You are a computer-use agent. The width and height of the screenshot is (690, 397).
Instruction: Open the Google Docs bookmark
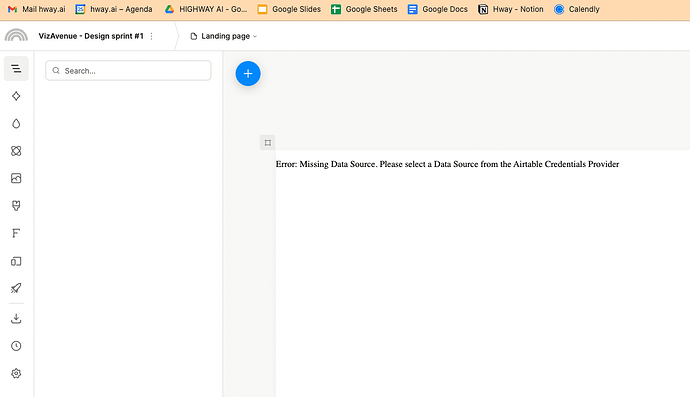point(437,9)
